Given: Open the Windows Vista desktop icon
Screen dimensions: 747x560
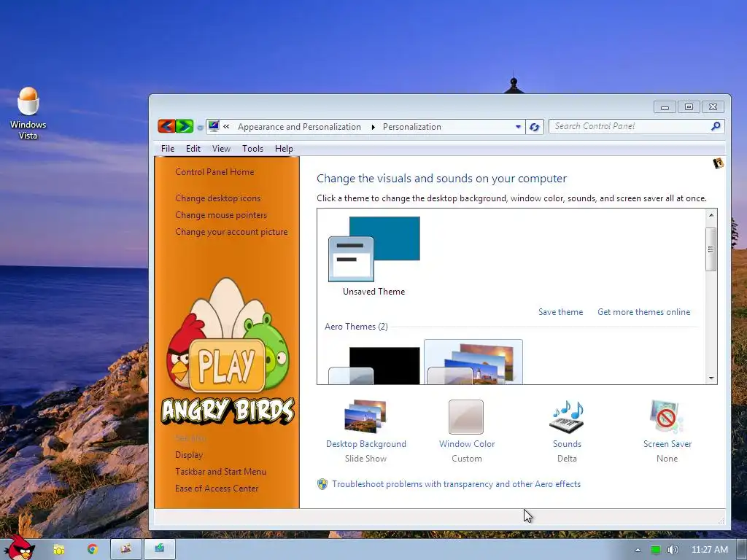Looking at the screenshot, I should (x=28, y=113).
